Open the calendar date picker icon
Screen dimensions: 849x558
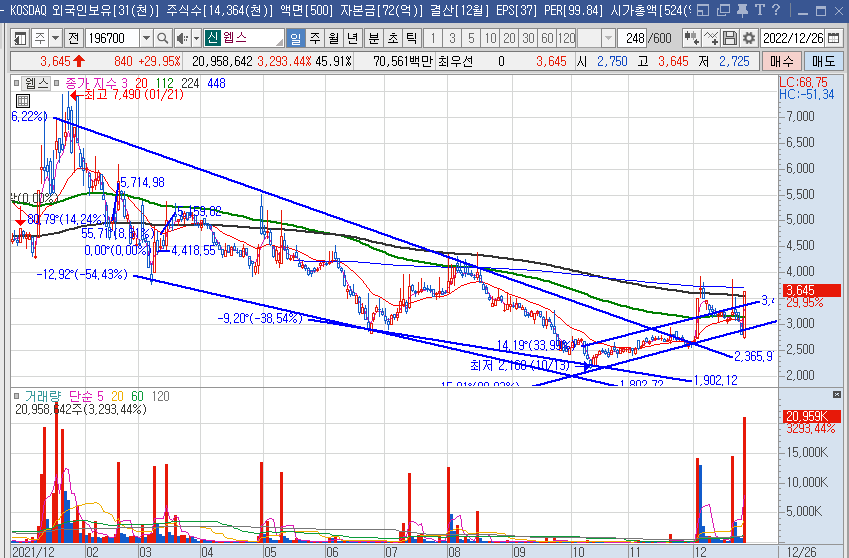tap(834, 38)
